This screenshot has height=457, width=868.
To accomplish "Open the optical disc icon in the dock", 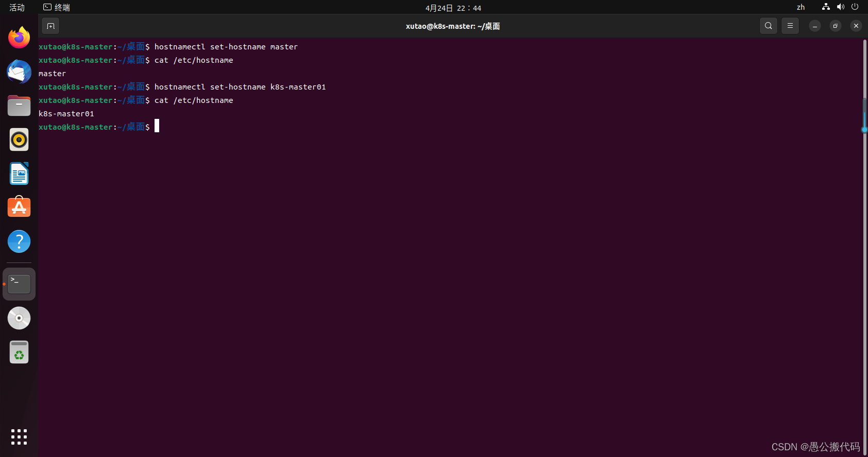I will click(19, 318).
